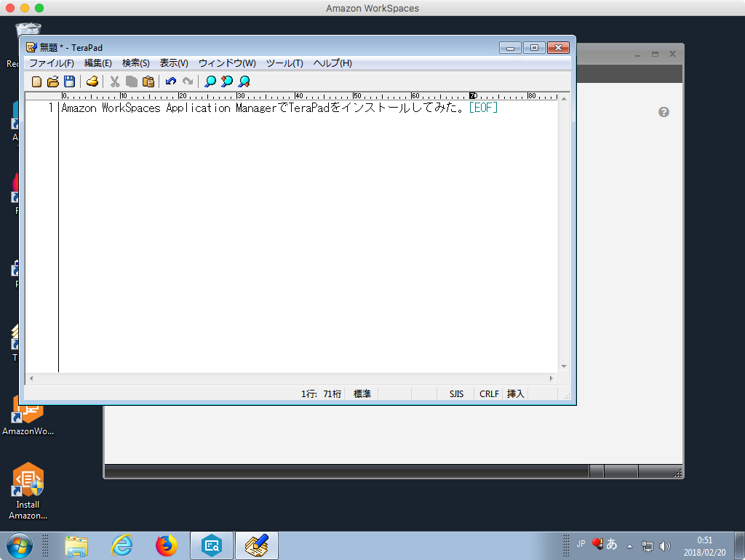The height and width of the screenshot is (560, 745).
Task: Select the TeraPad icon in the taskbar
Action: tap(255, 545)
